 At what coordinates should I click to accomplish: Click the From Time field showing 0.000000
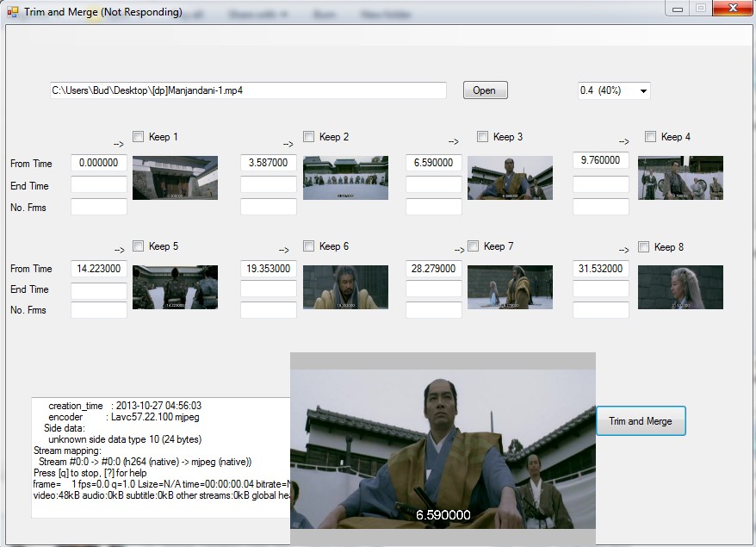tap(99, 163)
